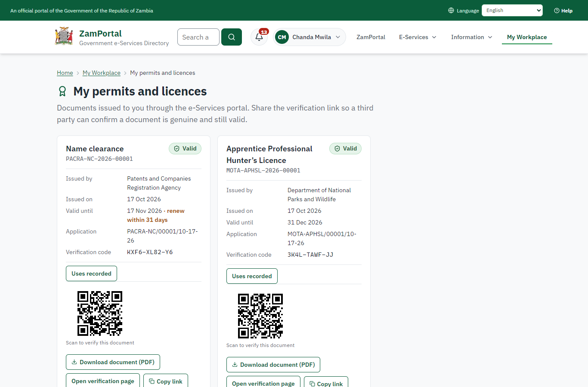Click verification code KXF6-XL82-Y6
Screen dimensions: 588x387
150,252
